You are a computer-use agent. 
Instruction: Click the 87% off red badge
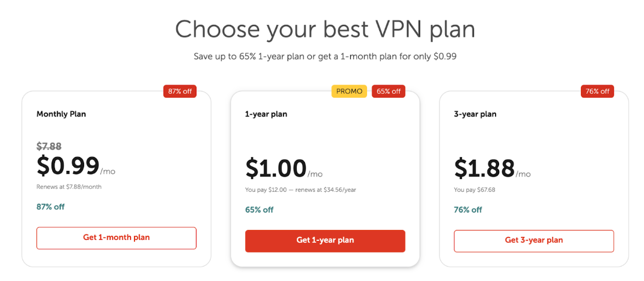click(181, 92)
